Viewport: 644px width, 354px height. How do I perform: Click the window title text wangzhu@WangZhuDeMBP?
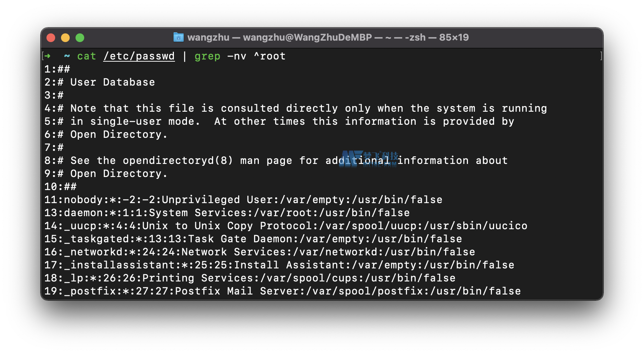[307, 37]
